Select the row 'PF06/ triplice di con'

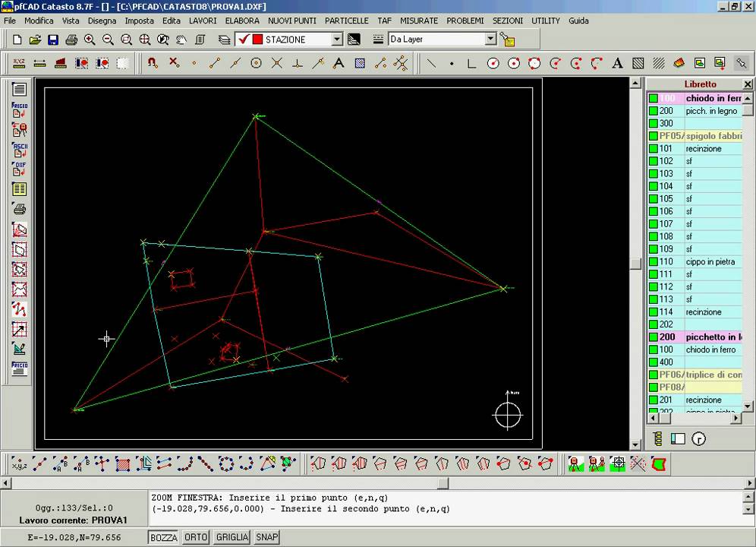click(x=695, y=375)
